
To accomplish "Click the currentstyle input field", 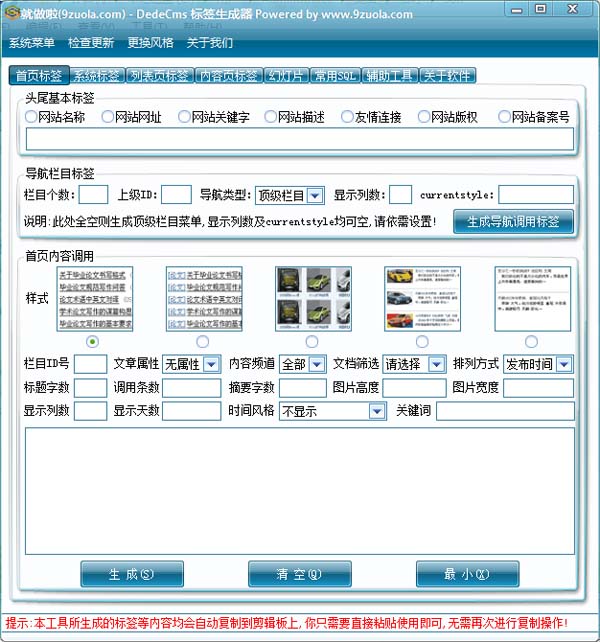I will click(x=536, y=194).
